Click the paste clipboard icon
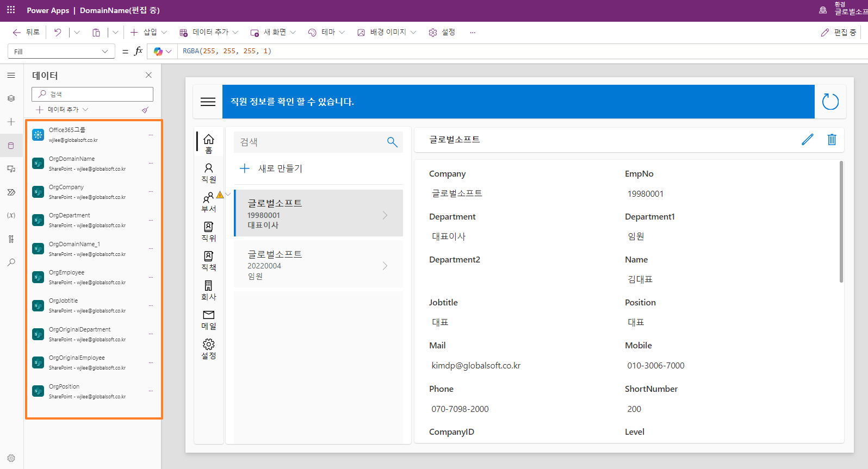Screen dimensions: 868x469 click(96, 33)
